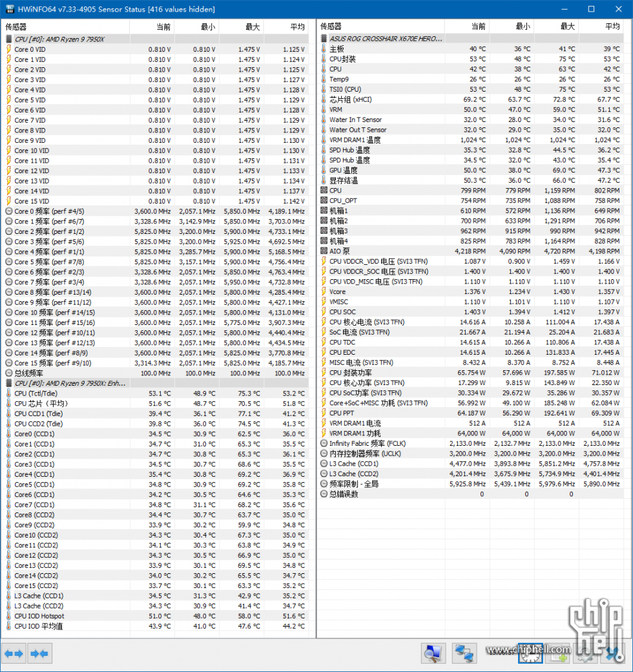Select the Water Out T Sensor row
Screen dimensions: 633x672
[470, 130]
